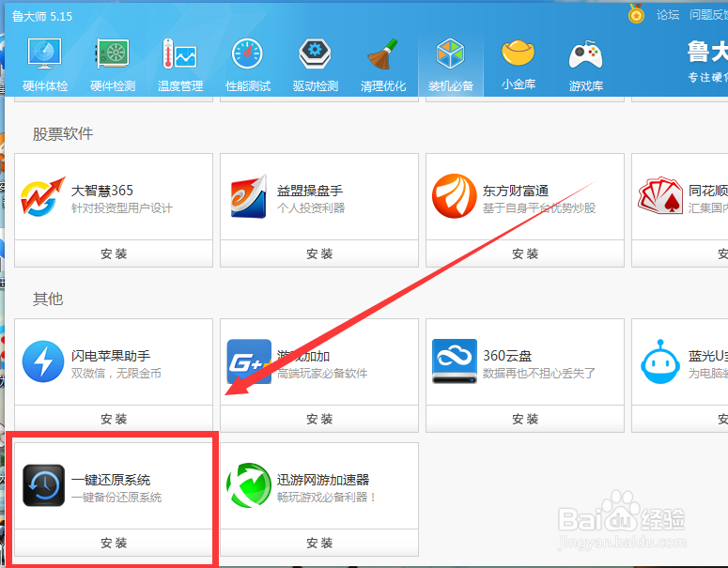The width and height of the screenshot is (728, 568).
Task: Open 清理优化 cleanup optimization
Action: tap(383, 65)
